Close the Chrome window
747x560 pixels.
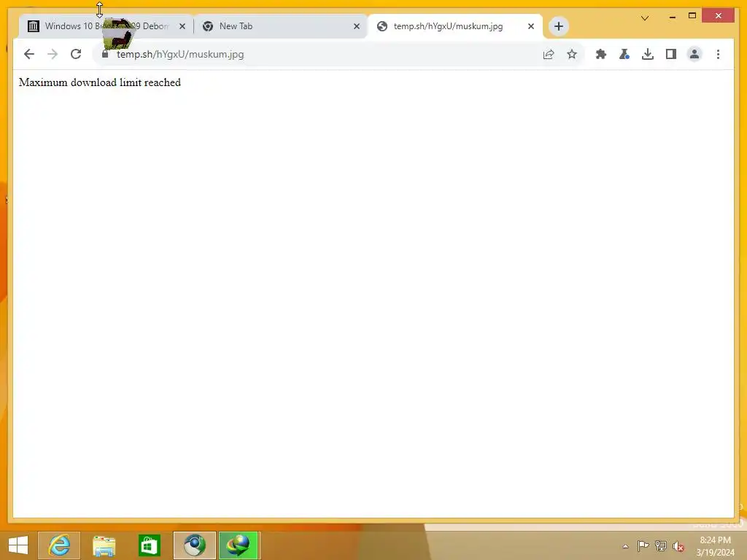[x=719, y=16]
